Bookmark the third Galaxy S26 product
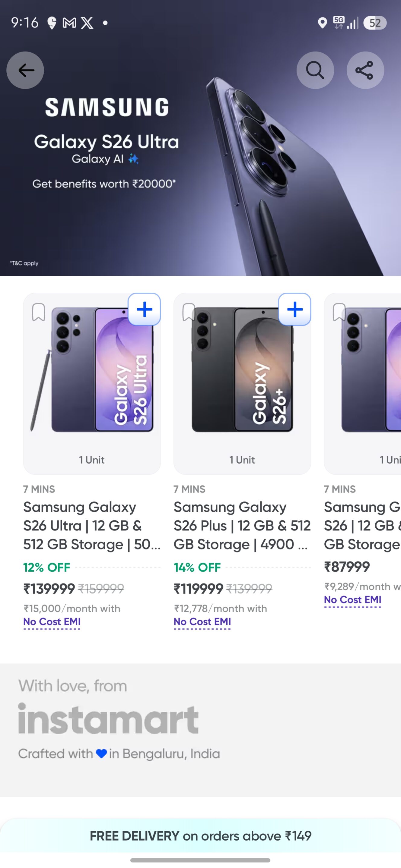This screenshot has width=401, height=868. [339, 312]
